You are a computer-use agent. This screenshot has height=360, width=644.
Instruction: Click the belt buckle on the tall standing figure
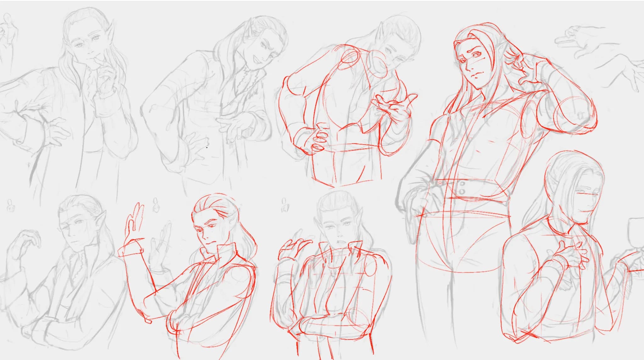[461, 188]
